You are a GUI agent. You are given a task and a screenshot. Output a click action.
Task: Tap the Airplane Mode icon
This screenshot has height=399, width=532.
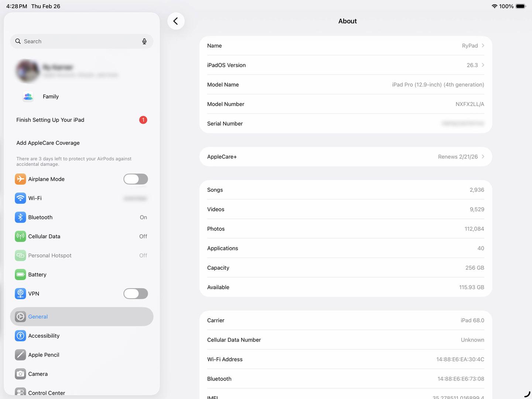(20, 179)
